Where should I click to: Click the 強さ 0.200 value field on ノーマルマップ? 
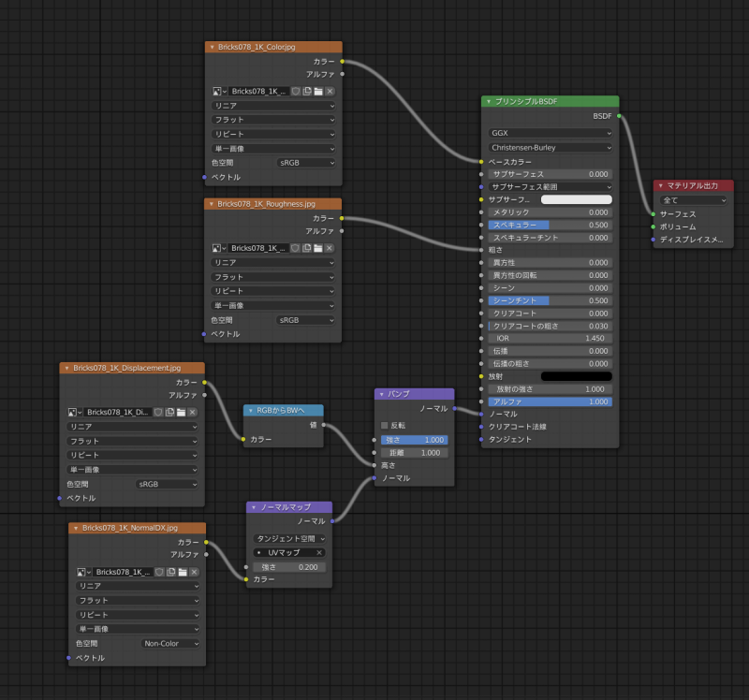[x=287, y=566]
